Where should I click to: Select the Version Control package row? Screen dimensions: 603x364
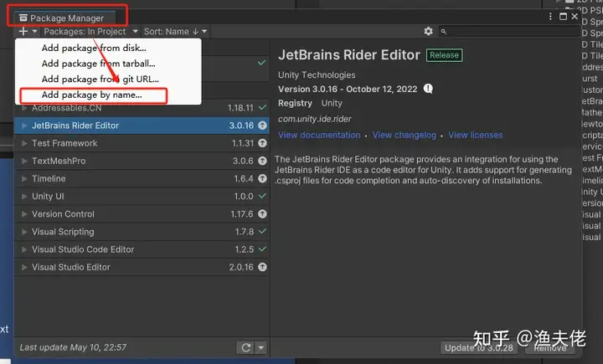(x=142, y=213)
